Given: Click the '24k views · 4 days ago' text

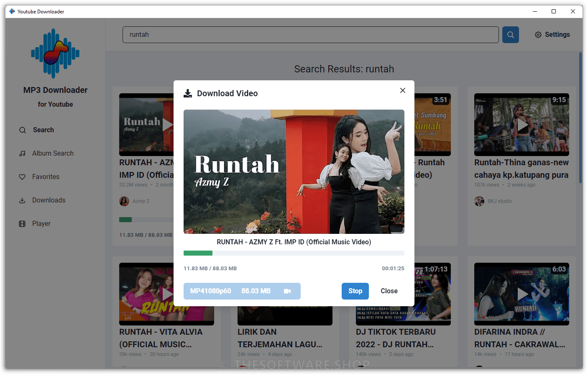Looking at the screenshot, I should coord(265,354).
